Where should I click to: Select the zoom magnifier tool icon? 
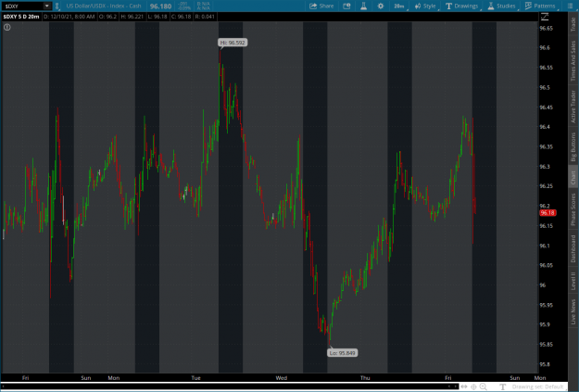(483, 386)
